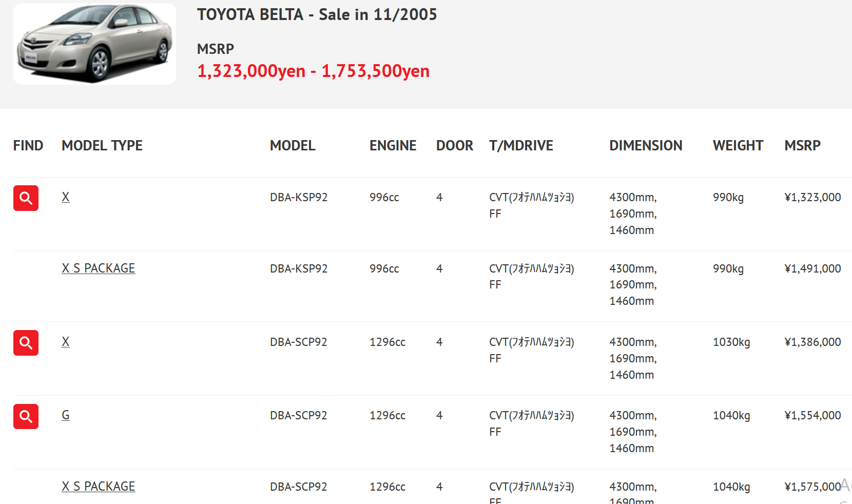The height and width of the screenshot is (504, 852).
Task: Click the search icon for 996cc X model
Action: (x=26, y=198)
